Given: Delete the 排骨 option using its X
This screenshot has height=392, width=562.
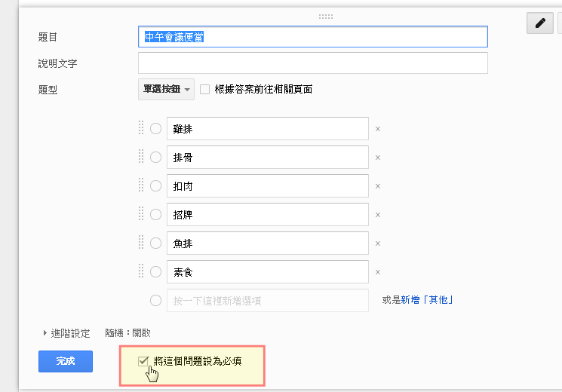Looking at the screenshot, I should point(378,158).
